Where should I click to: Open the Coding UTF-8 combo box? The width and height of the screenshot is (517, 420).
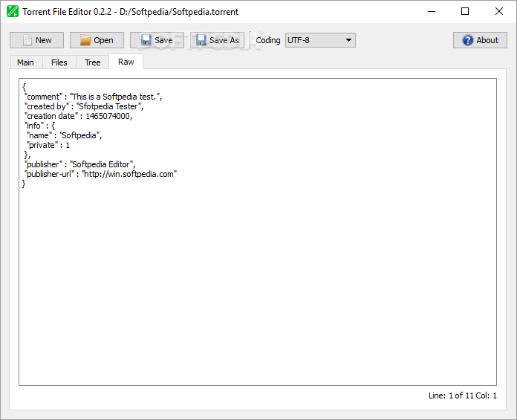coord(320,40)
